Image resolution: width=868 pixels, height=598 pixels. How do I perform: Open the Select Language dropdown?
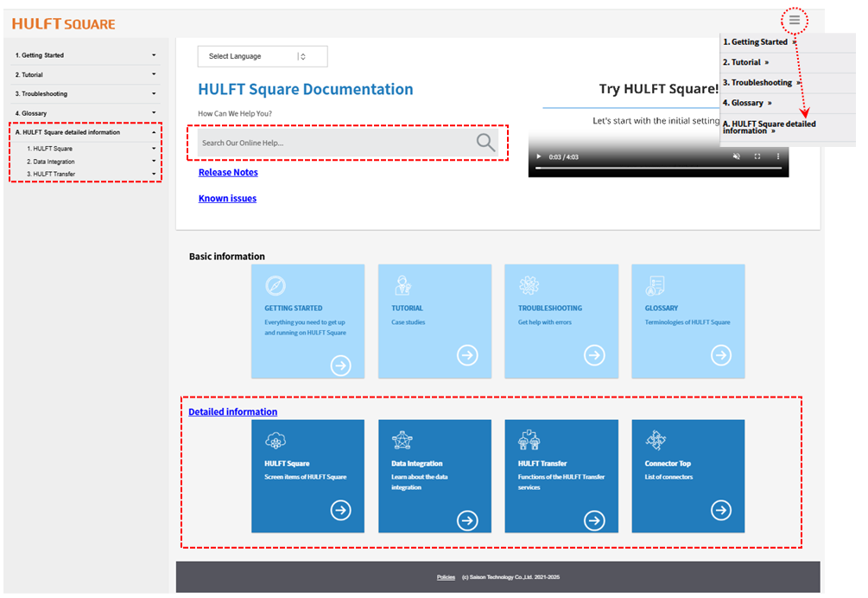pos(263,56)
